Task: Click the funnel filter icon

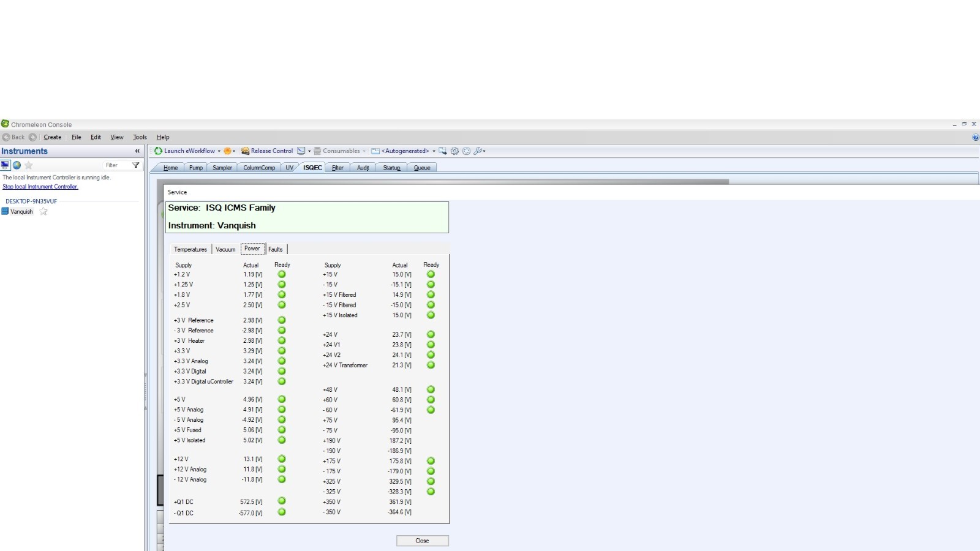Action: click(x=136, y=165)
